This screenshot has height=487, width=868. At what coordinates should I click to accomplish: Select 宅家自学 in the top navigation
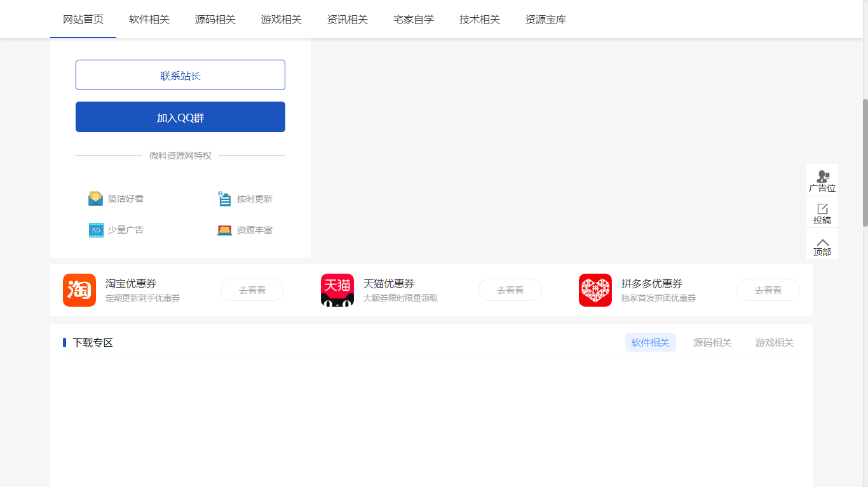point(413,20)
